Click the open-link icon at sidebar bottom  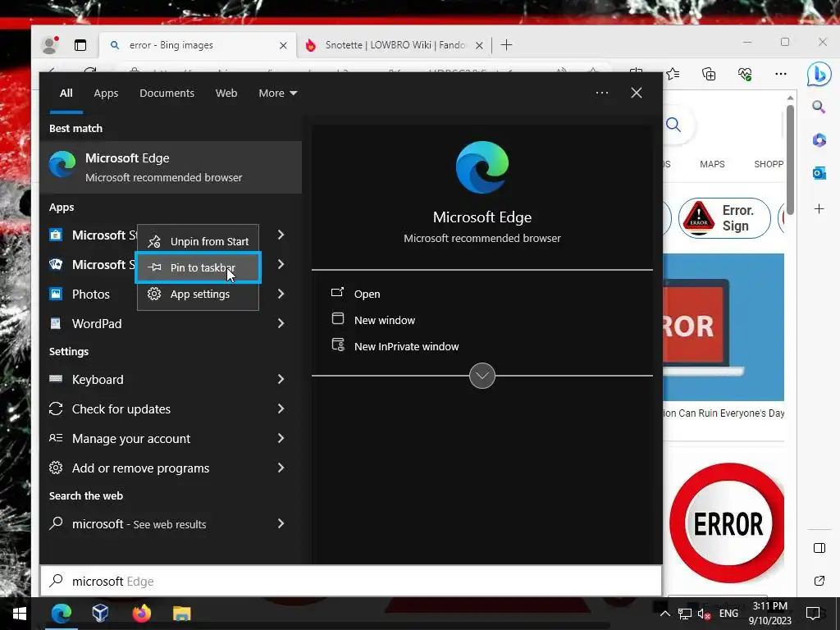tap(819, 581)
